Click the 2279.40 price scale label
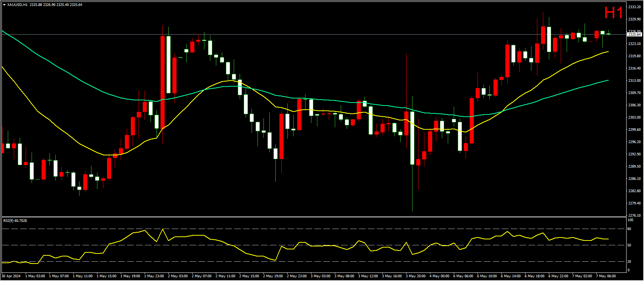The width and height of the screenshot is (644, 281). [634, 203]
